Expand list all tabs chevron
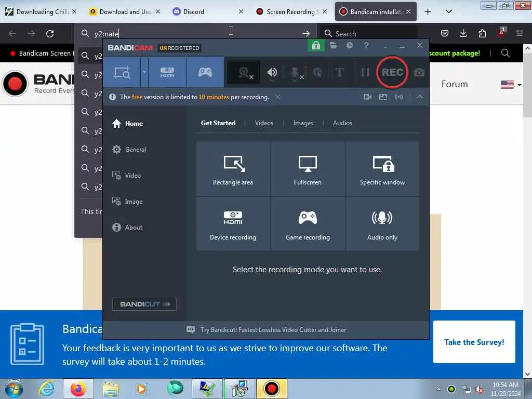The image size is (532, 399). point(448,12)
